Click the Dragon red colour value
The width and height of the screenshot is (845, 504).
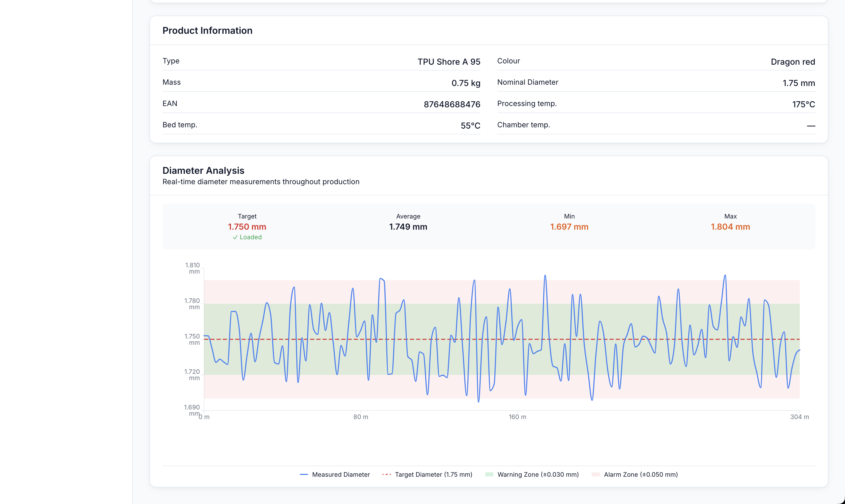793,62
